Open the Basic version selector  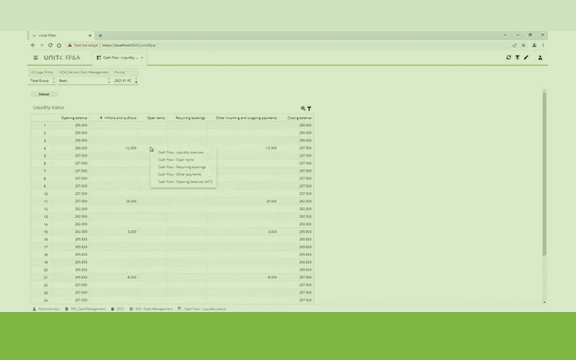84,80
